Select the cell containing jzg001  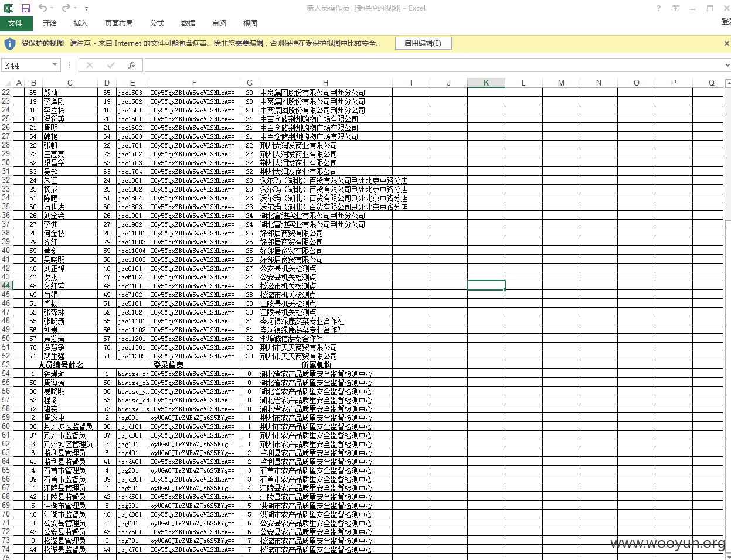[132, 418]
